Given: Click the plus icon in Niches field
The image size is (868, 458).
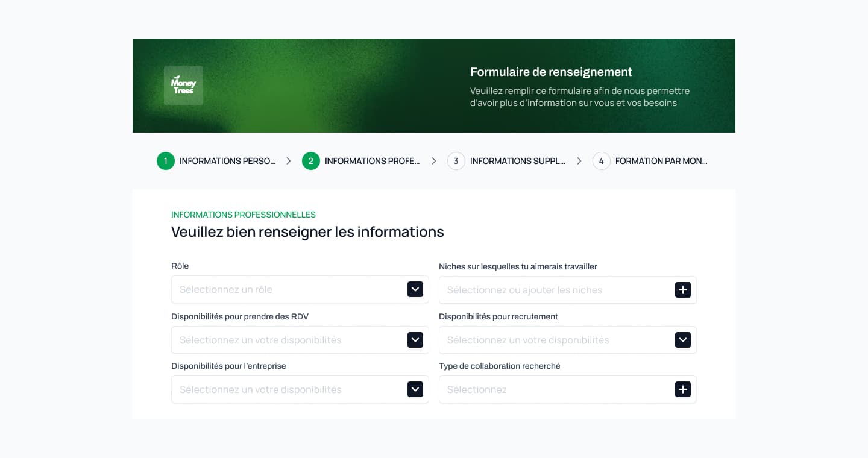Looking at the screenshot, I should coord(682,290).
